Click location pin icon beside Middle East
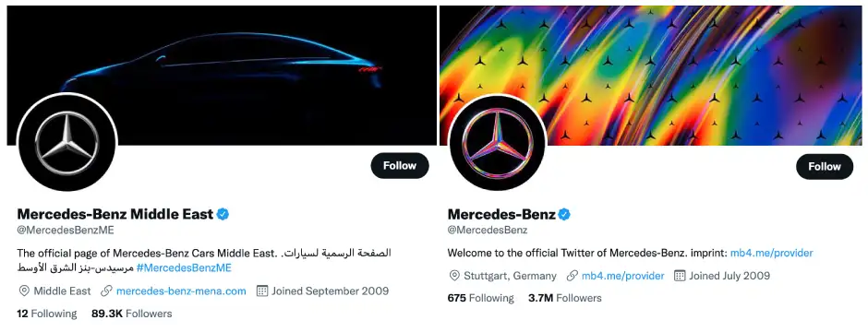This screenshot has height=332, width=868. coord(24,291)
